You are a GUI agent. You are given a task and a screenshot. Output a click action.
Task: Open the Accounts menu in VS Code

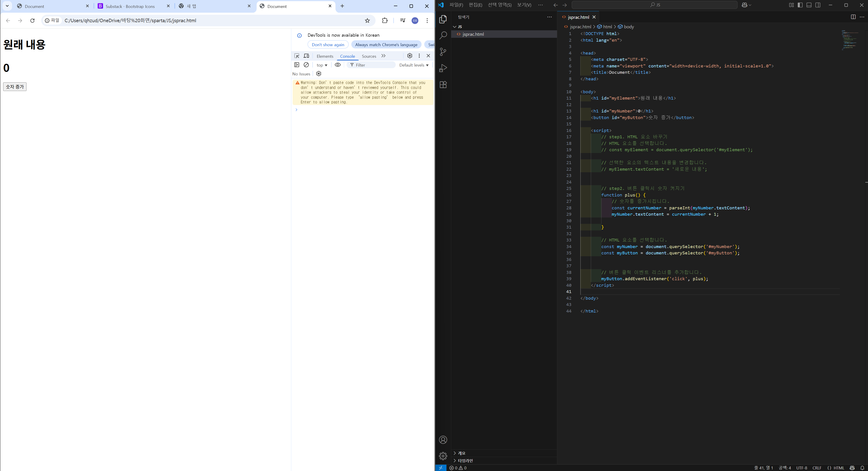(443, 440)
